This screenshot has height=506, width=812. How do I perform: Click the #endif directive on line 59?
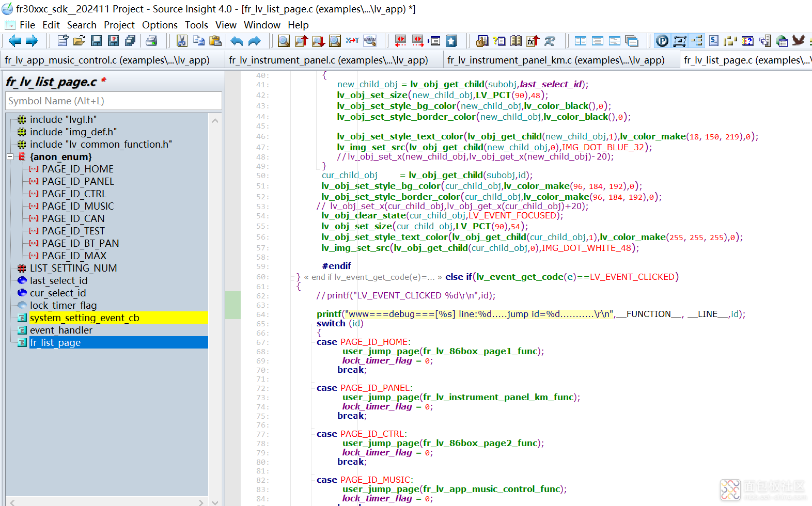pyautogui.click(x=336, y=266)
